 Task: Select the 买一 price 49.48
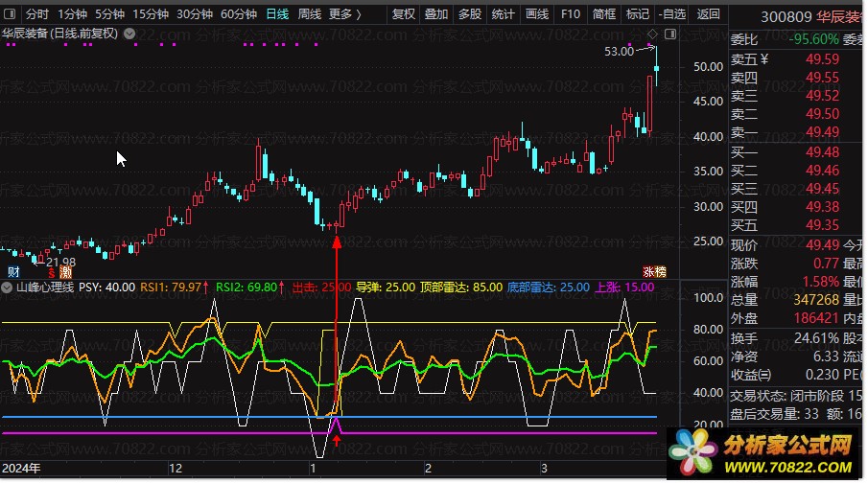(822, 152)
